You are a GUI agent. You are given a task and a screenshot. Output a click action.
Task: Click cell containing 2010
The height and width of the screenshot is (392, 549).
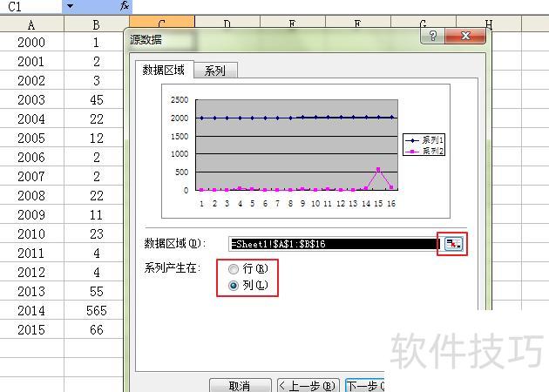(31, 233)
